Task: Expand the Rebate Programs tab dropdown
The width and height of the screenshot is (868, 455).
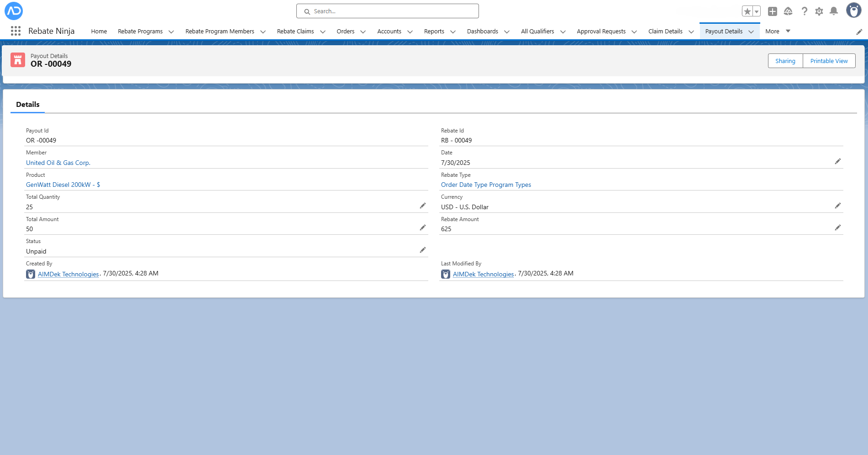Action: (x=171, y=32)
